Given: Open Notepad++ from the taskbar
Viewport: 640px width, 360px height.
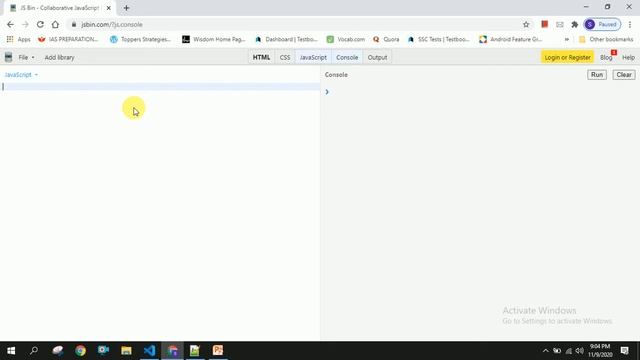Looking at the screenshot, I should [x=195, y=351].
